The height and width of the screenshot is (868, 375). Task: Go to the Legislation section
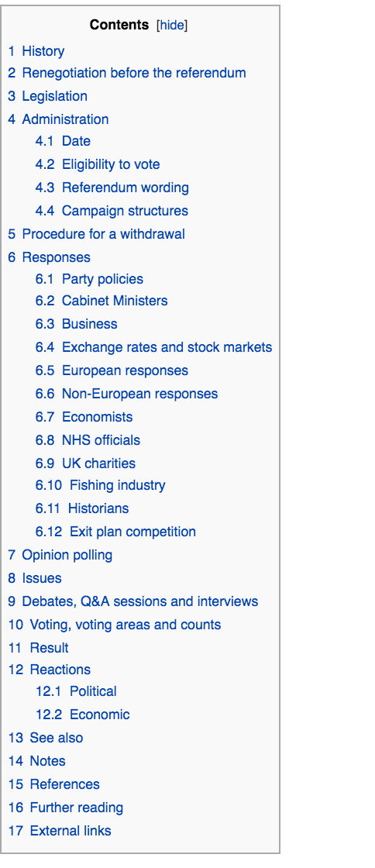[x=47, y=96]
